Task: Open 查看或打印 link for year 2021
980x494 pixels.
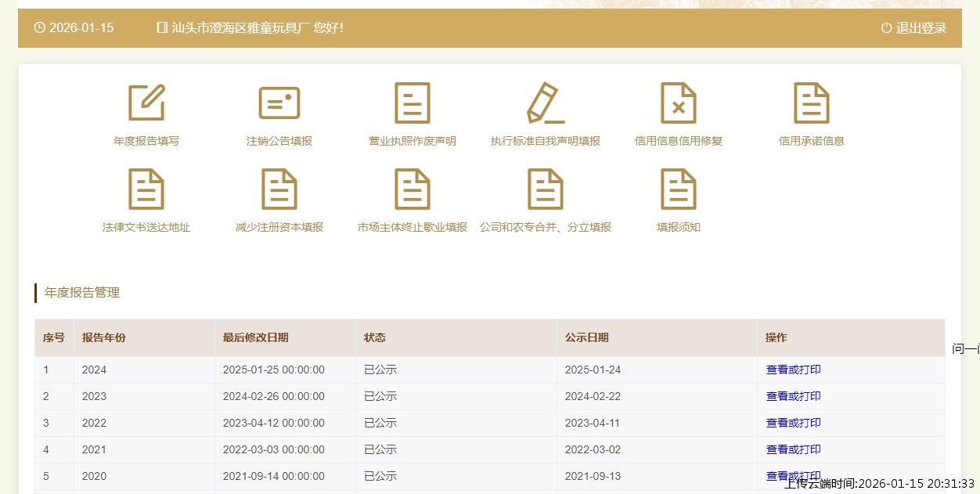Action: pos(793,449)
